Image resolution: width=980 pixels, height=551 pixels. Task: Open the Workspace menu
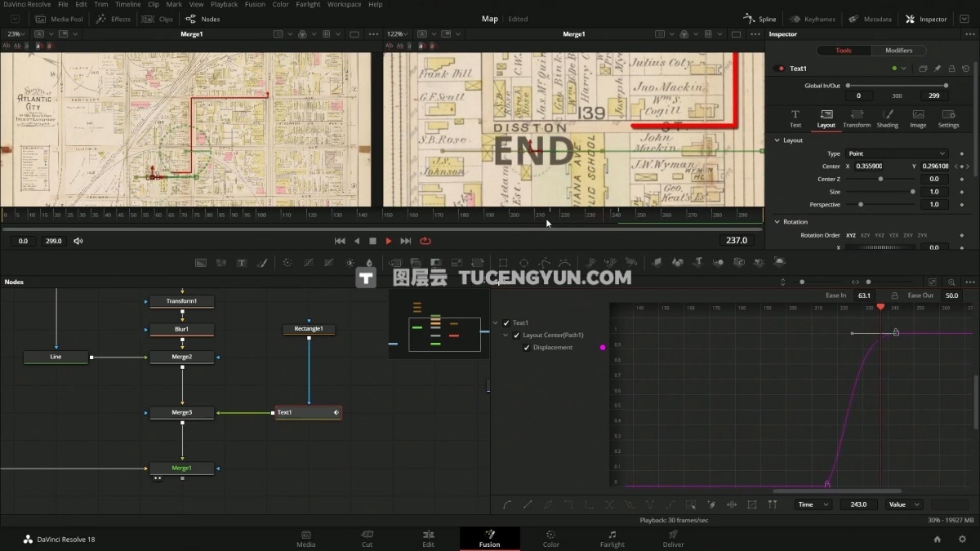344,4
